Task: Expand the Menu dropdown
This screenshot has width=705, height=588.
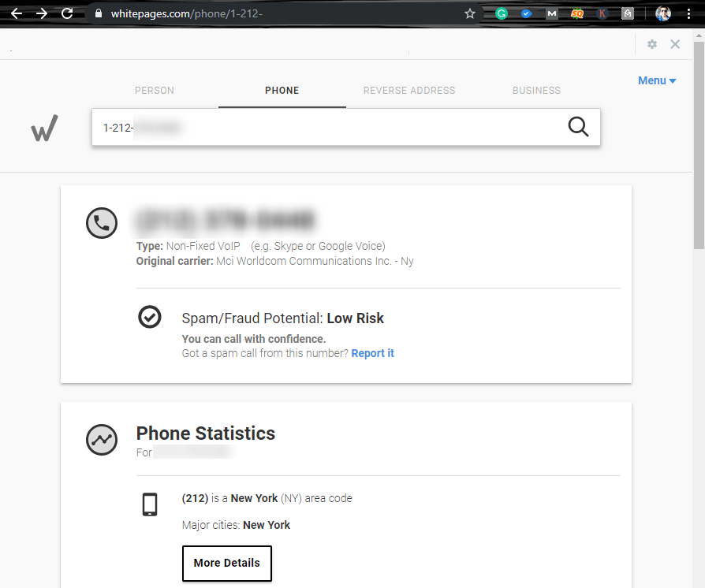Action: coord(656,80)
